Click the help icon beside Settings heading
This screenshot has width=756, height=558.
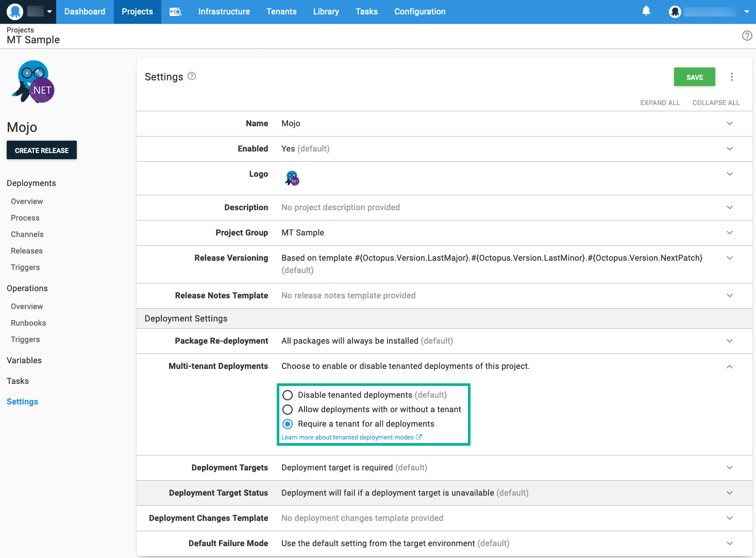pyautogui.click(x=192, y=76)
